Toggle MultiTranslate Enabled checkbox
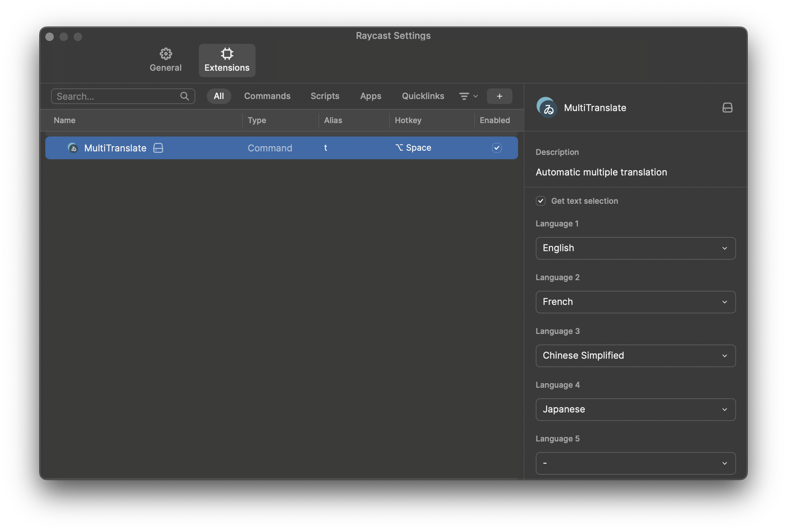The height and width of the screenshot is (532, 787). [496, 148]
